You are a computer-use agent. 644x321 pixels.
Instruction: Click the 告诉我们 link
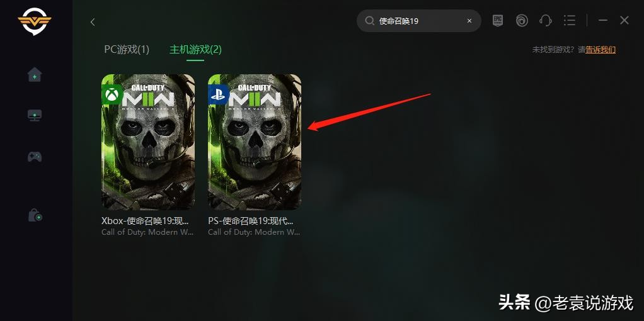tap(601, 50)
